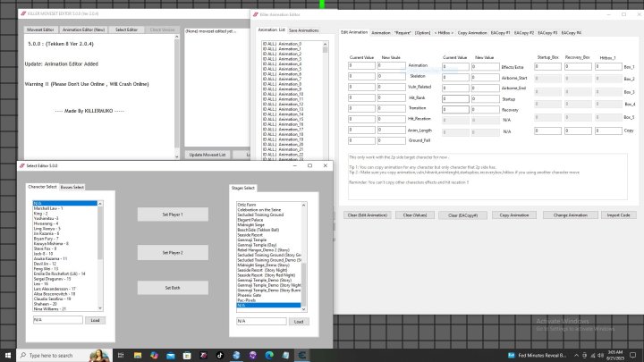Click the stages list scrollbar up arrow

point(304,205)
